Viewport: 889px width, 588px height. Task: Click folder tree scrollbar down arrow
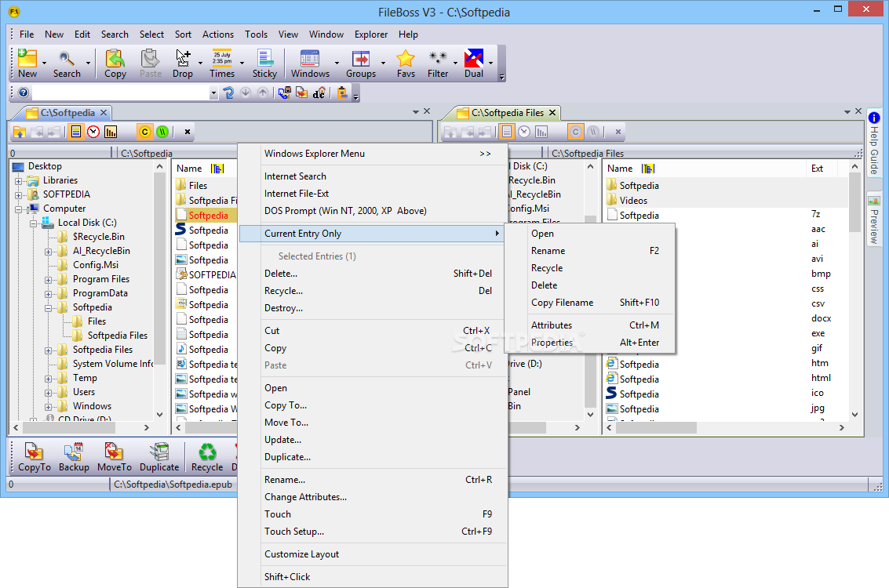point(160,414)
